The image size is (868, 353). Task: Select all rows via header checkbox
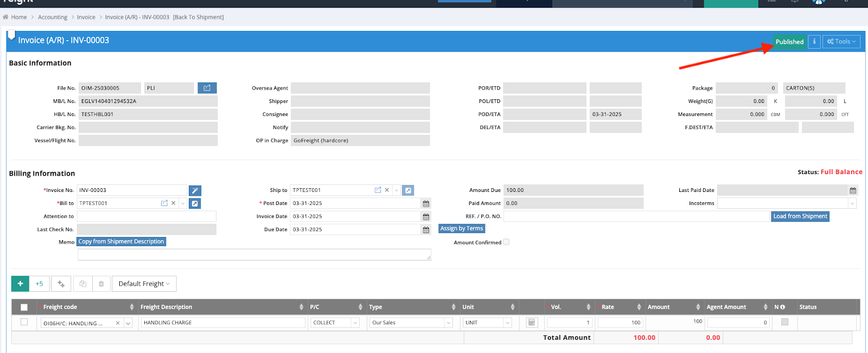point(24,307)
